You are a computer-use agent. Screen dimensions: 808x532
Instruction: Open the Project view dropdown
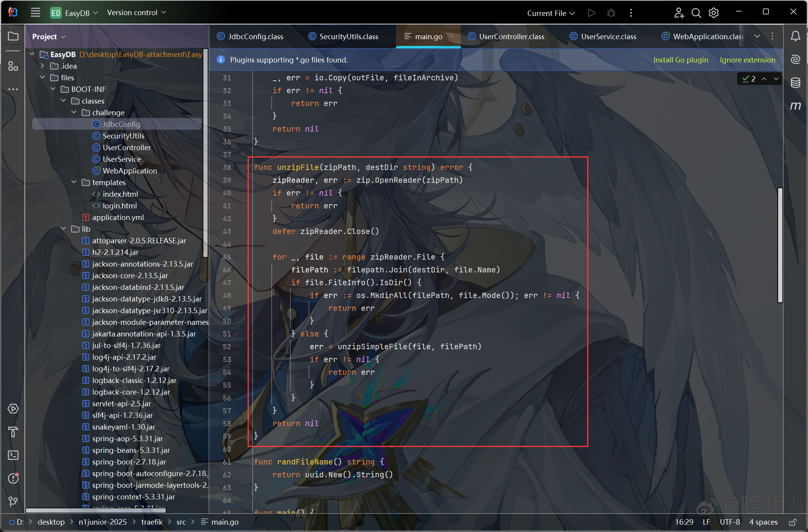(x=49, y=36)
